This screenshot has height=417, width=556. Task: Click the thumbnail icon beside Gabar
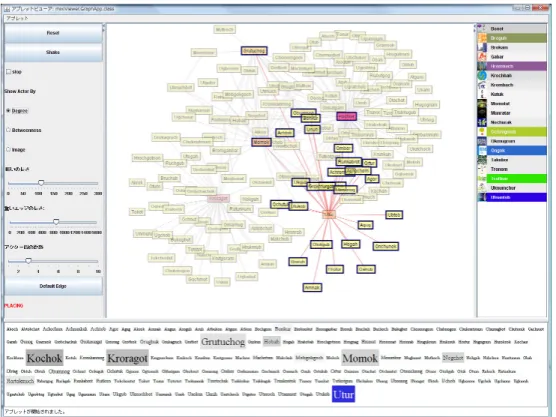tap(482, 57)
